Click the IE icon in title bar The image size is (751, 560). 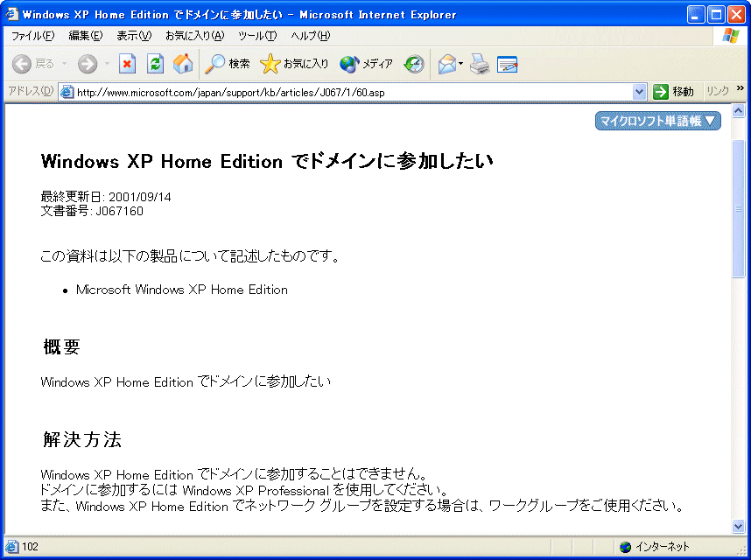point(12,14)
